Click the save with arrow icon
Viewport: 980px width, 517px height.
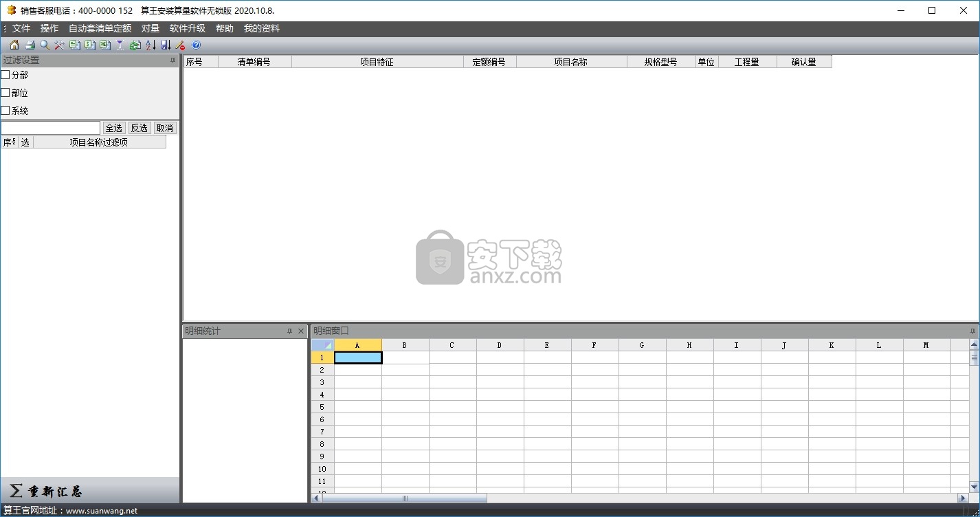coord(166,45)
